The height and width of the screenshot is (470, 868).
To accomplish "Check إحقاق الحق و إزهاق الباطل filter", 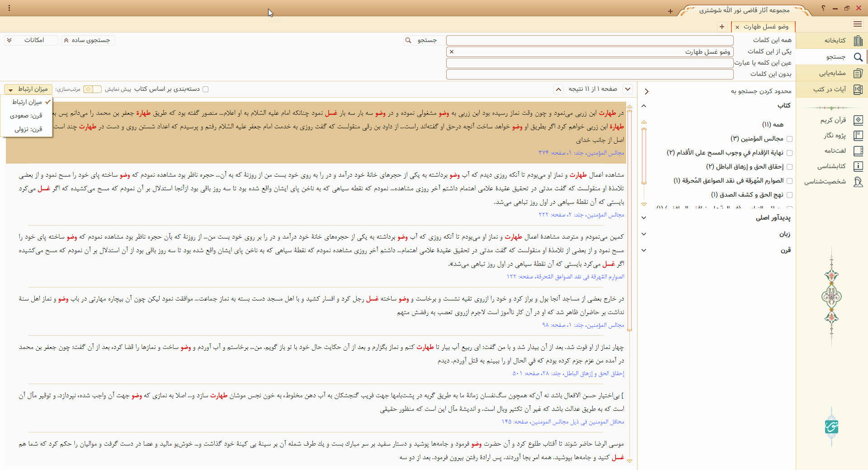I will click(x=789, y=167).
